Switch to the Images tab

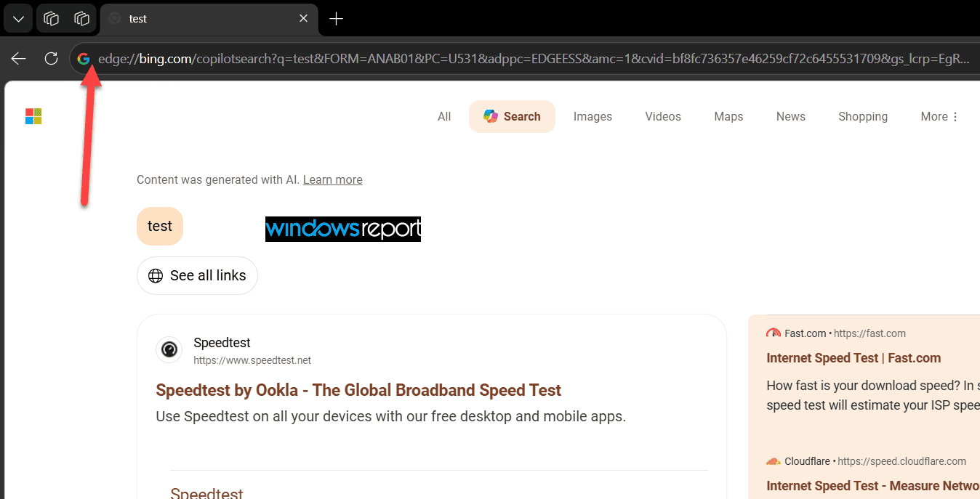[593, 116]
